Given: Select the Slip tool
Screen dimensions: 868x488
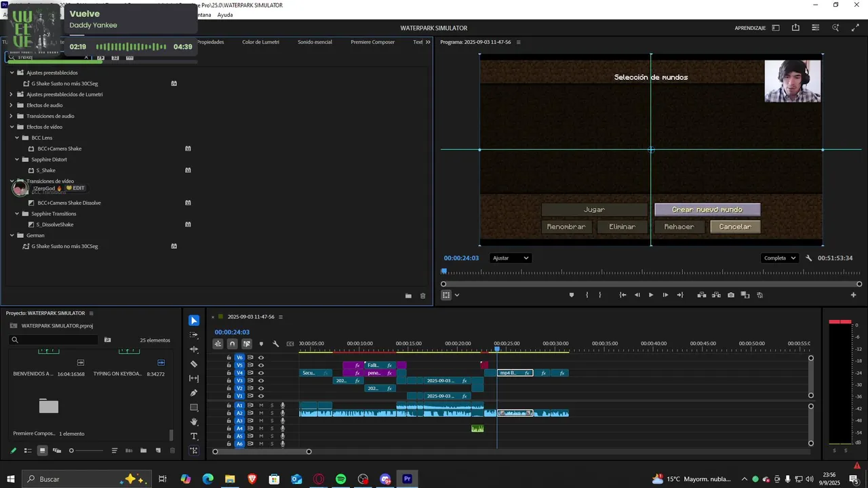Looking at the screenshot, I should 194,378.
